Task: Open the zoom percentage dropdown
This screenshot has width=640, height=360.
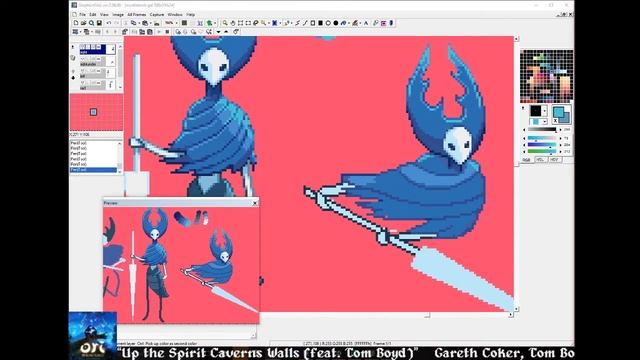Action: (x=177, y=23)
